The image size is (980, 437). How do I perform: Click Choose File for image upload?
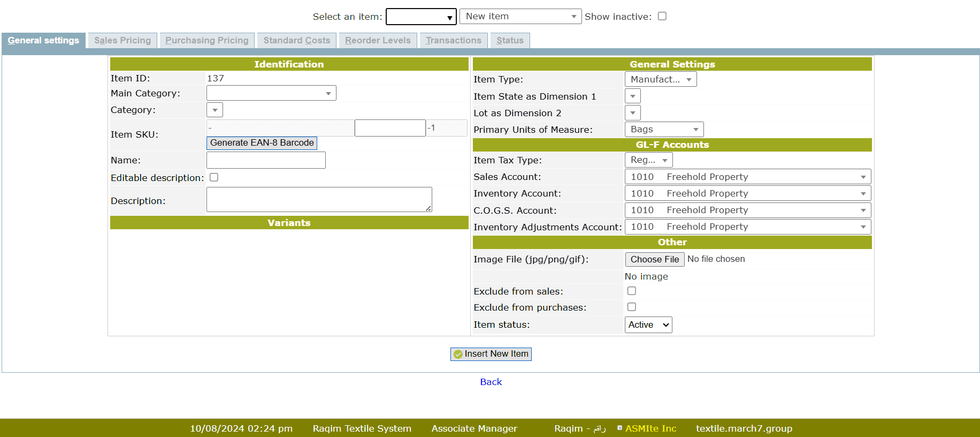654,259
